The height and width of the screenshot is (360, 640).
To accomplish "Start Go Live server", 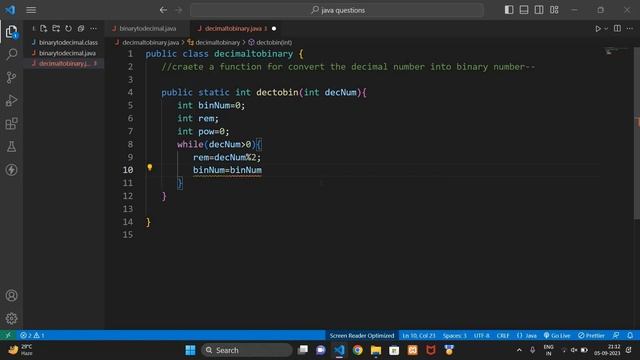I will (x=557, y=336).
